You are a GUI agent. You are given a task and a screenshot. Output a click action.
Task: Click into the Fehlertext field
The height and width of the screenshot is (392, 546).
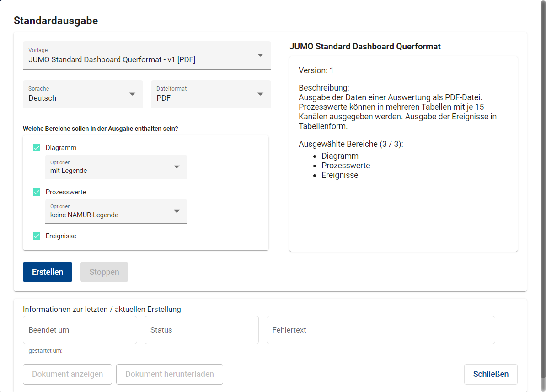pyautogui.click(x=380, y=330)
